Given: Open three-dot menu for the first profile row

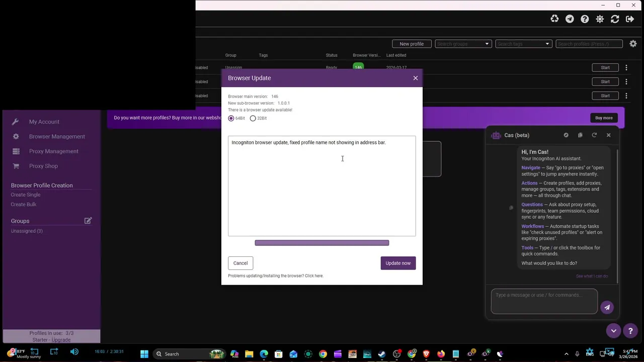Looking at the screenshot, I should [626, 67].
